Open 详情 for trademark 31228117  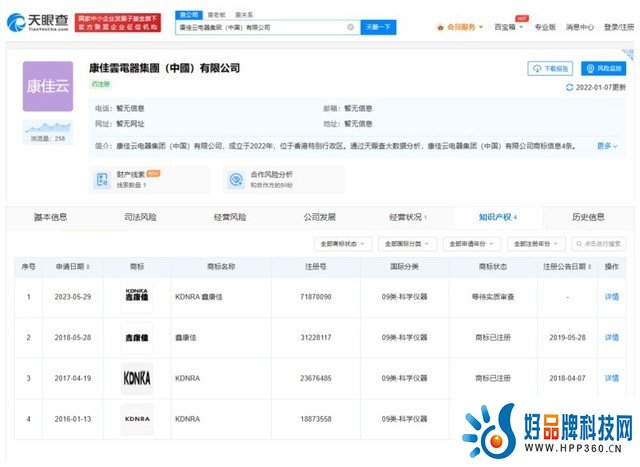(611, 338)
